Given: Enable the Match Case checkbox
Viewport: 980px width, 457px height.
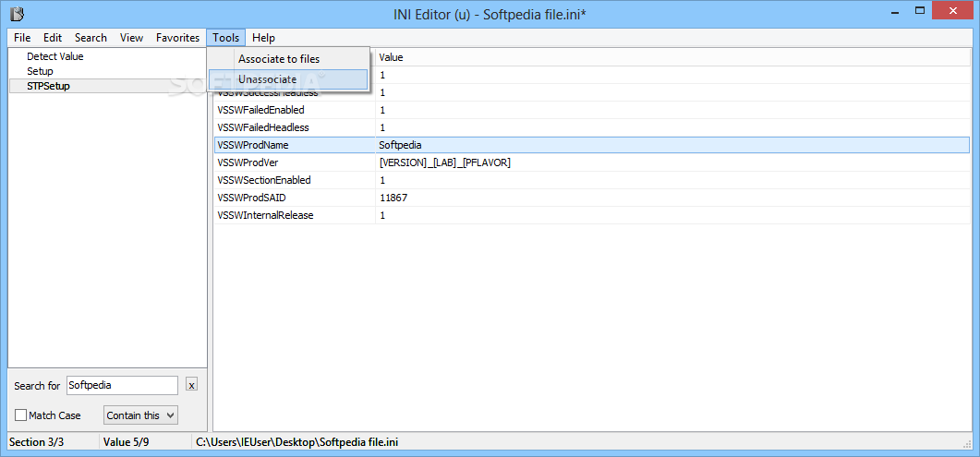Looking at the screenshot, I should [20, 415].
